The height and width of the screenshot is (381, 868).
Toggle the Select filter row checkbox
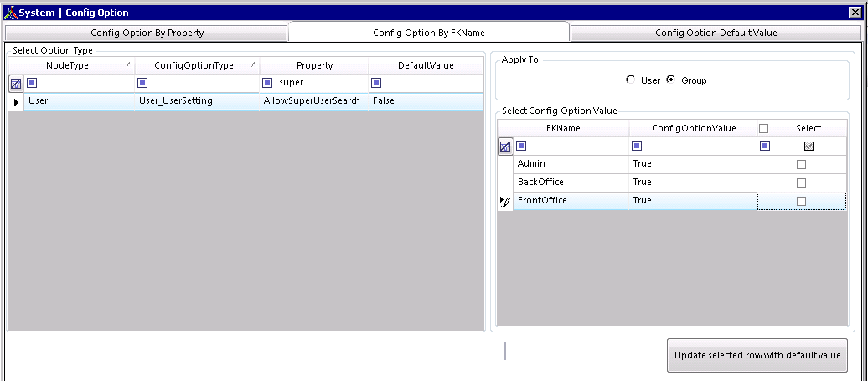[809, 147]
